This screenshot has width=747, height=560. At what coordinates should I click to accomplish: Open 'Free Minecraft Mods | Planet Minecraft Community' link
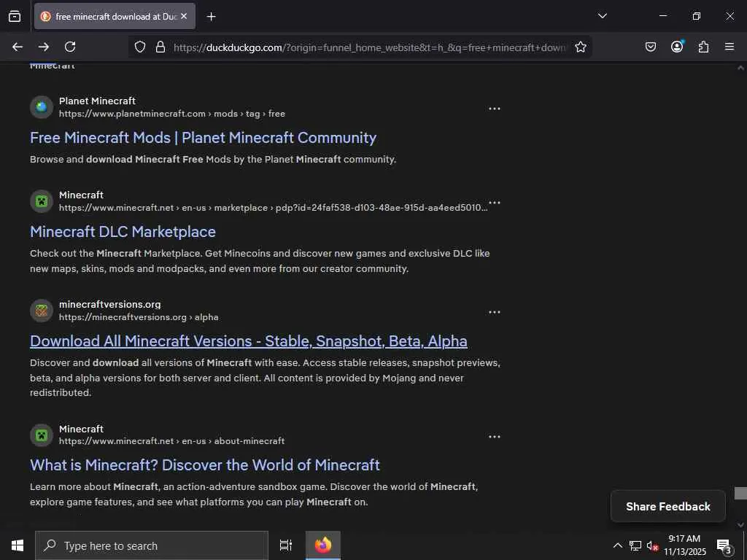click(203, 138)
